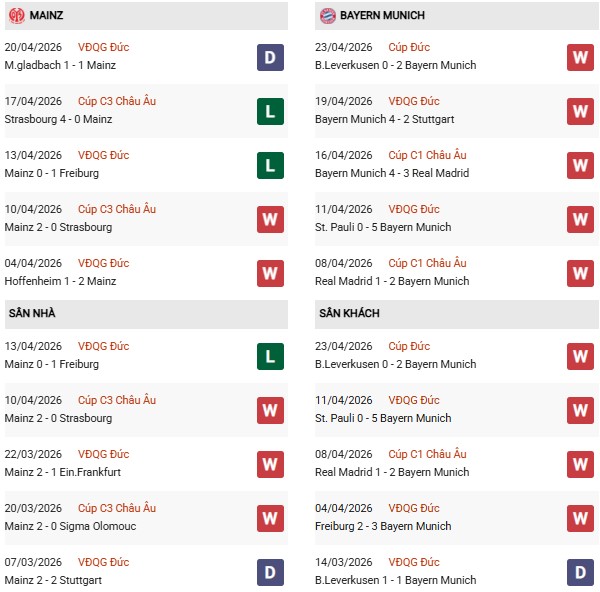600x592 pixels.
Task: Click the W badge for Mainz 2 - 1 Ein.Frankfurt
Action: [270, 464]
